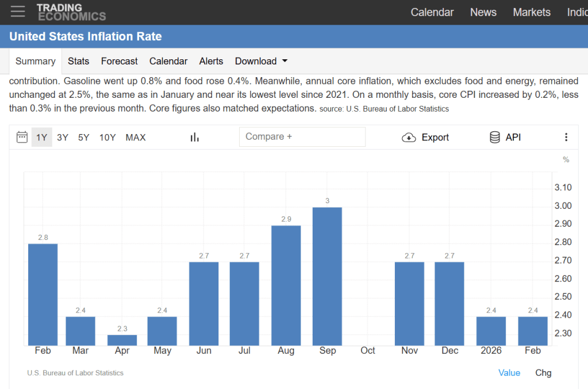Go to Markets in top navigation

[531, 12]
